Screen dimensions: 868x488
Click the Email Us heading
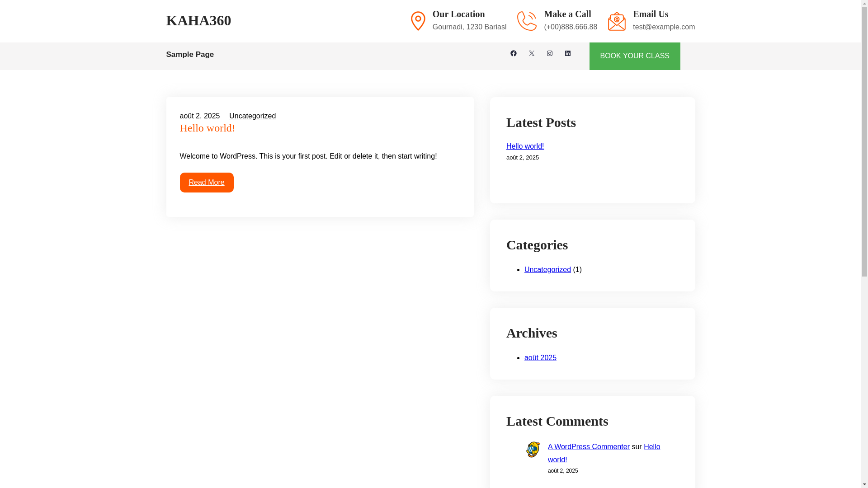click(x=651, y=14)
